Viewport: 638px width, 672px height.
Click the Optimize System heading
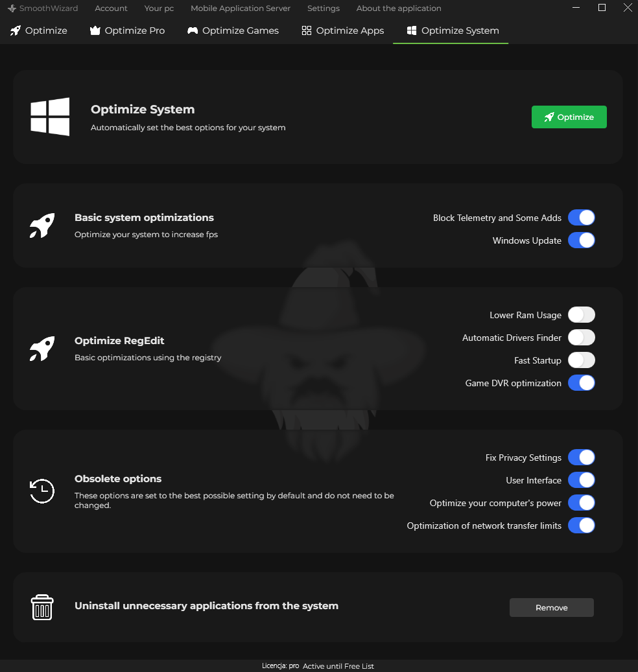click(x=143, y=110)
